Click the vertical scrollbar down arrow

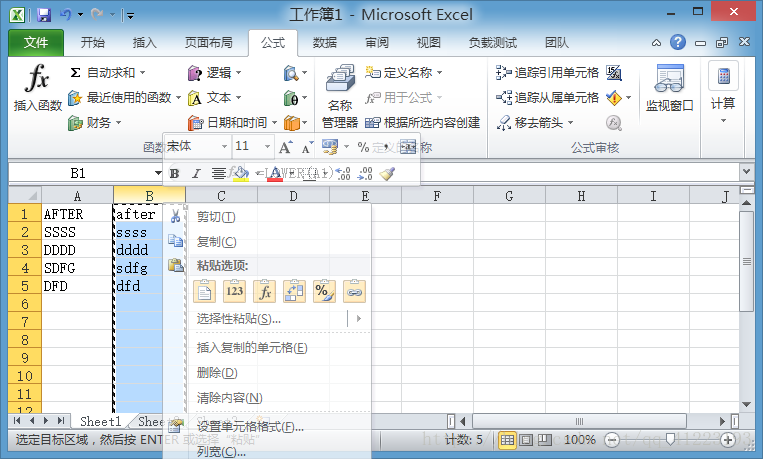tap(746, 405)
